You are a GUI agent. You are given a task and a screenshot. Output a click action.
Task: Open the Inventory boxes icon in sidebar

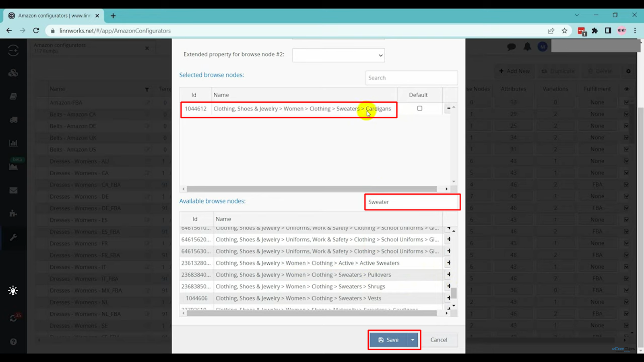pos(13,73)
